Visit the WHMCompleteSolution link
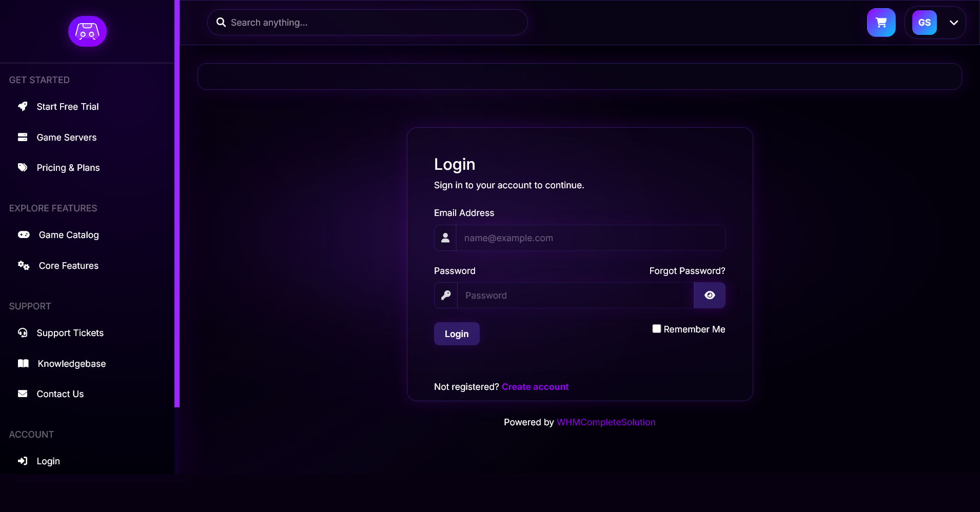980x512 pixels. pyautogui.click(x=605, y=422)
